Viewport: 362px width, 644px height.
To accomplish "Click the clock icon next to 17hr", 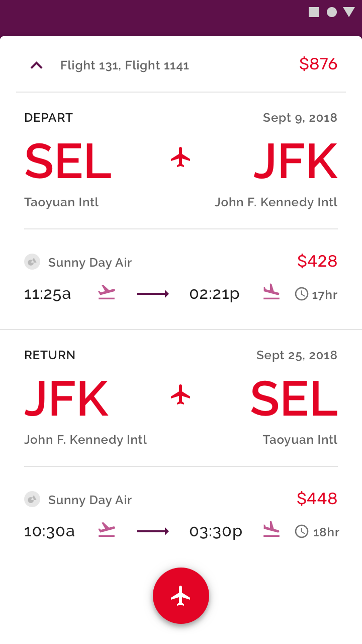I will 302,294.
